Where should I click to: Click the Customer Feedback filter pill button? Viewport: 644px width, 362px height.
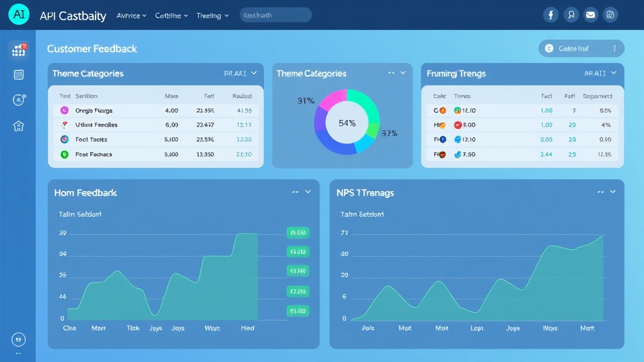pyautogui.click(x=581, y=48)
